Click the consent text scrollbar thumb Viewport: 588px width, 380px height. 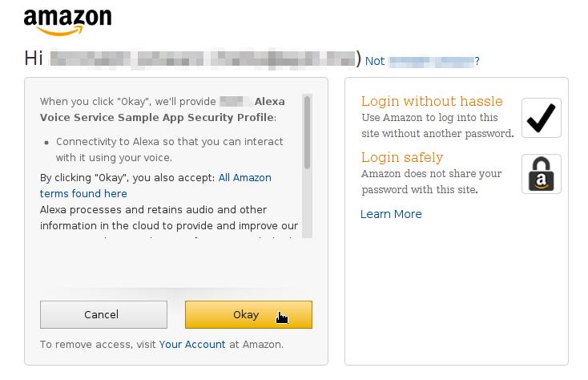pos(307,132)
